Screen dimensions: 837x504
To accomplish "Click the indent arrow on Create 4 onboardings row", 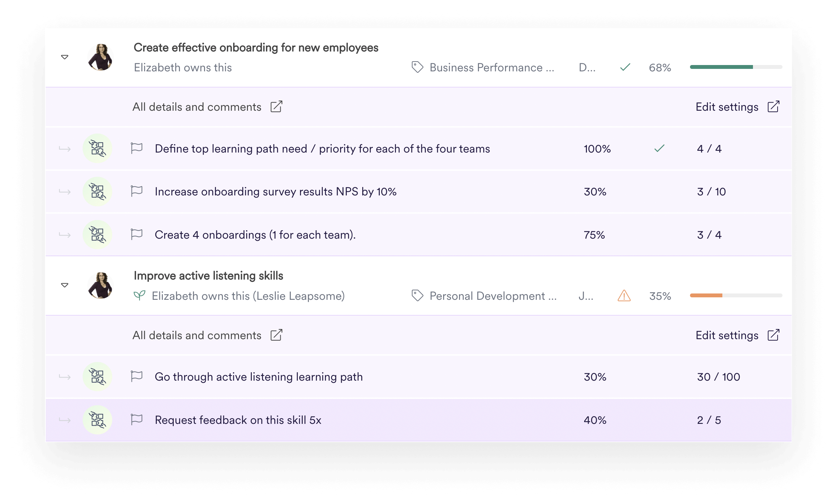I will (x=65, y=234).
